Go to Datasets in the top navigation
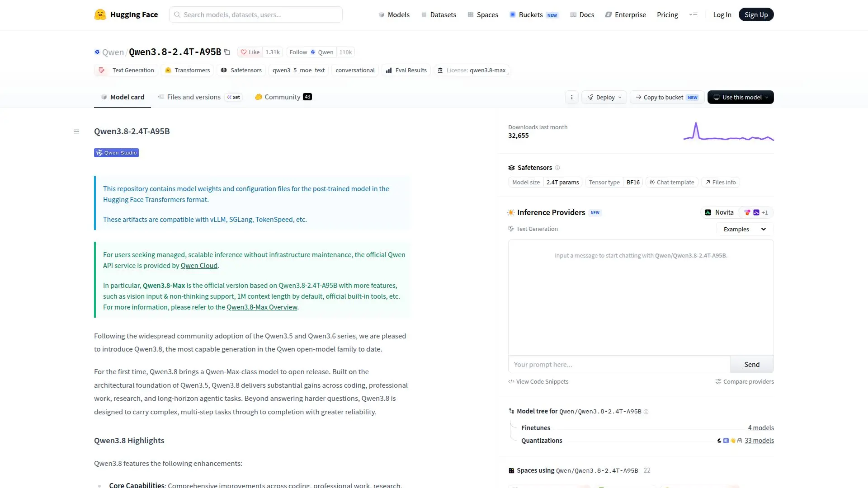 (439, 14)
